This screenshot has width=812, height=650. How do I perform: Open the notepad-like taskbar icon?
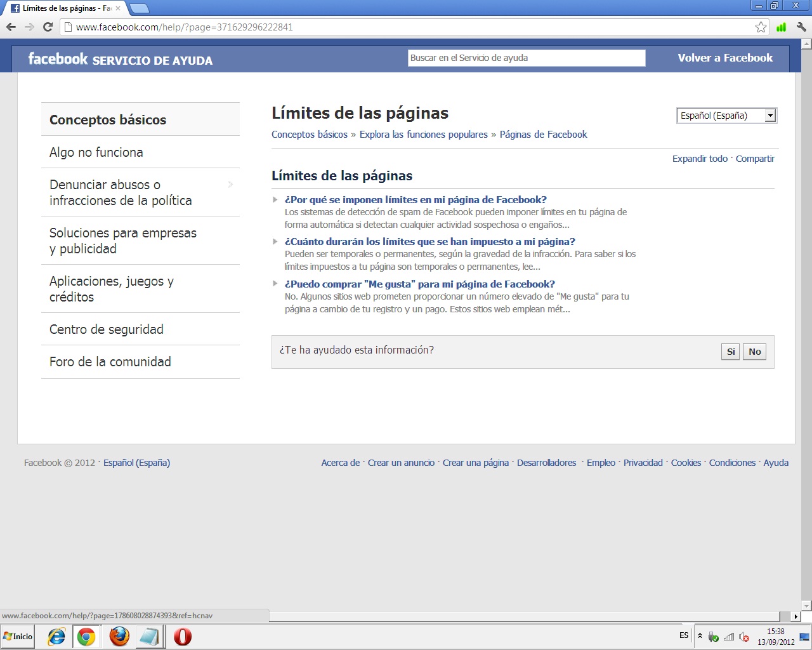coord(149,637)
